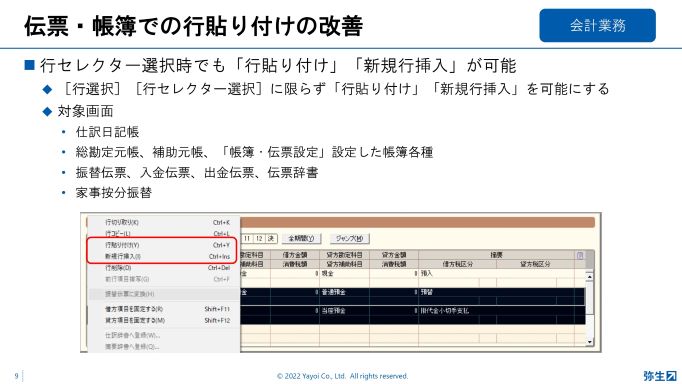Click the 振替伝票に変換(H) entry

[164, 294]
